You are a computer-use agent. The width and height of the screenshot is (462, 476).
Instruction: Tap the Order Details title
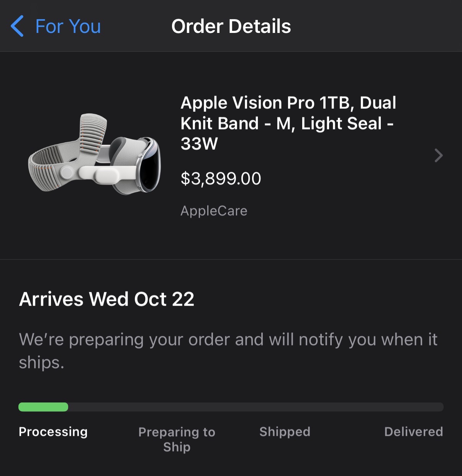231,26
